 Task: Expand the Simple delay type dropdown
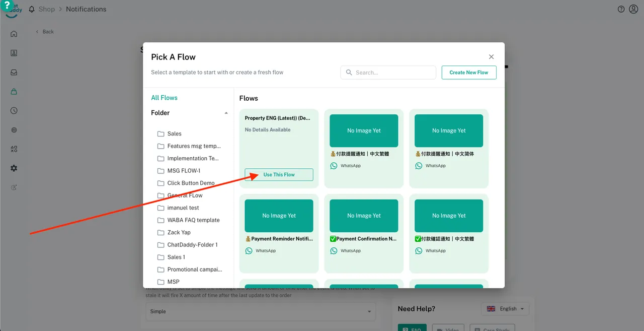pyautogui.click(x=260, y=311)
